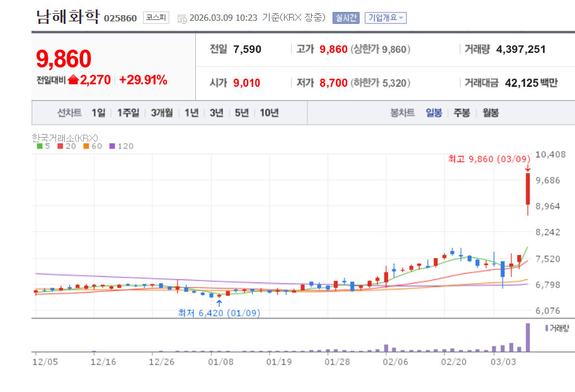
Task: Select the 1일 line chart period
Action: tap(98, 113)
